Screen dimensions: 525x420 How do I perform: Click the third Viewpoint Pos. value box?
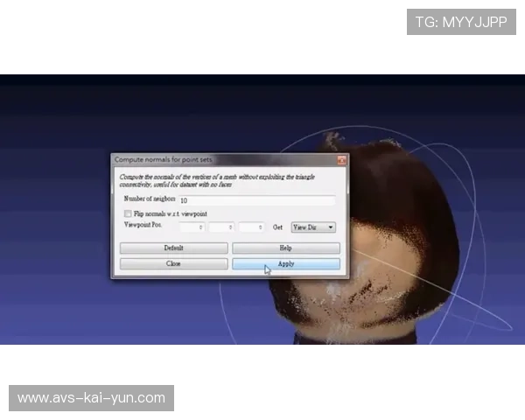(252, 227)
